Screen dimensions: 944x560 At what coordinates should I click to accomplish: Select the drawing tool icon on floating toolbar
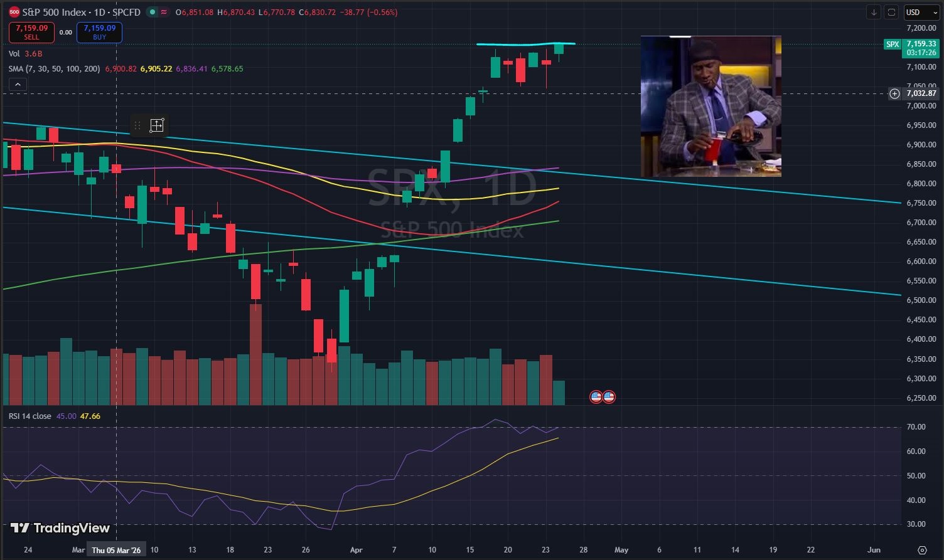(157, 125)
